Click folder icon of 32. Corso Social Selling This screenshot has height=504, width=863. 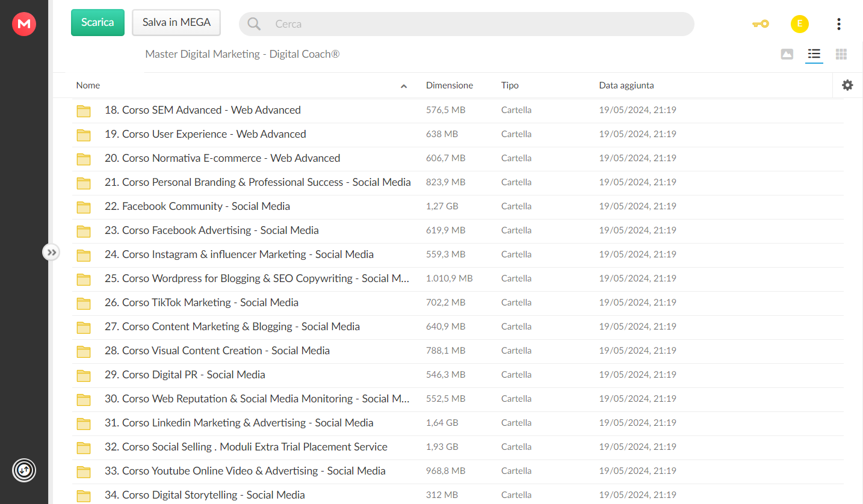pos(84,447)
